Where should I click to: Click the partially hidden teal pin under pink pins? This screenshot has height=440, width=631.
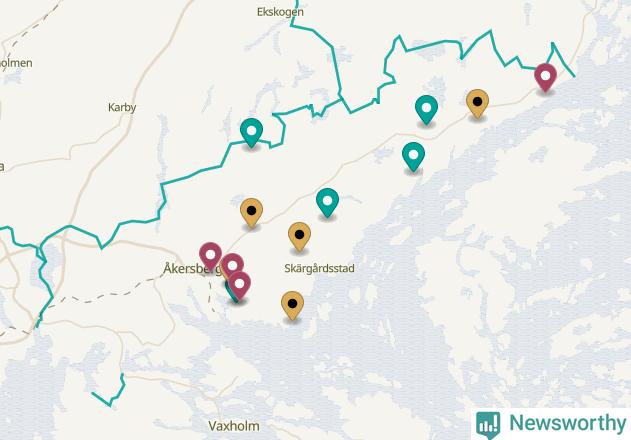coord(230,290)
